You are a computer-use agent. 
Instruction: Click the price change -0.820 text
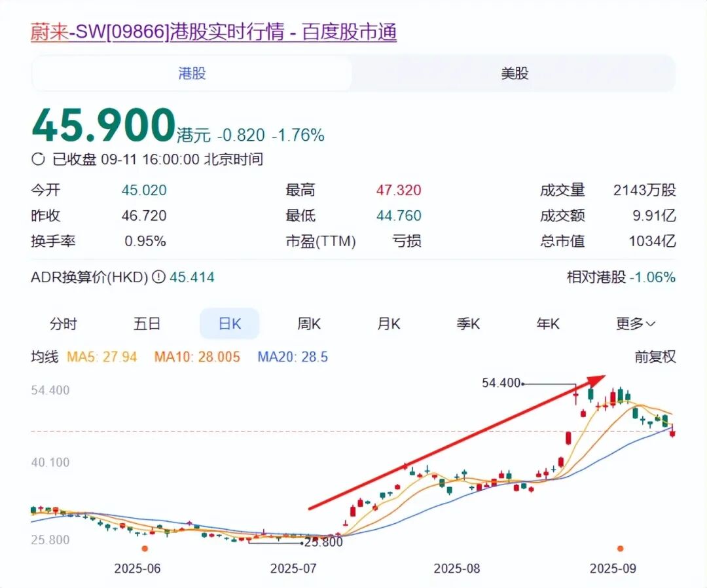(241, 136)
